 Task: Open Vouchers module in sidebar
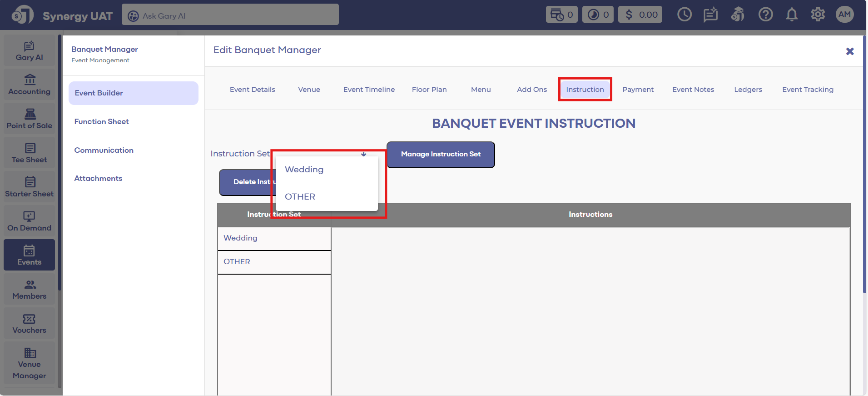coord(30,324)
